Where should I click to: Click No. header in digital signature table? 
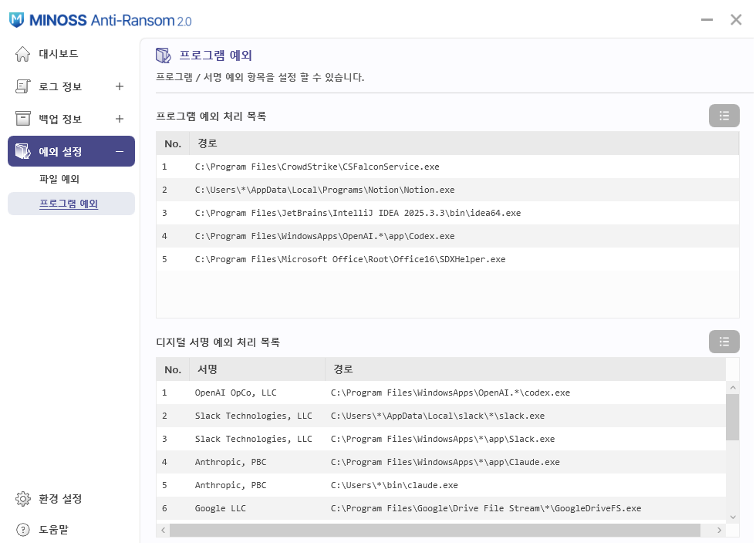[173, 371]
